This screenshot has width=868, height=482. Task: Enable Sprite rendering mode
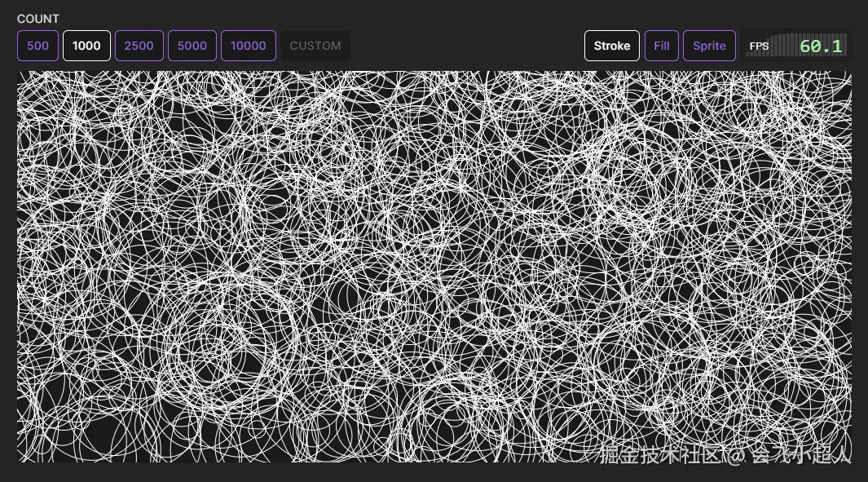pyautogui.click(x=709, y=46)
